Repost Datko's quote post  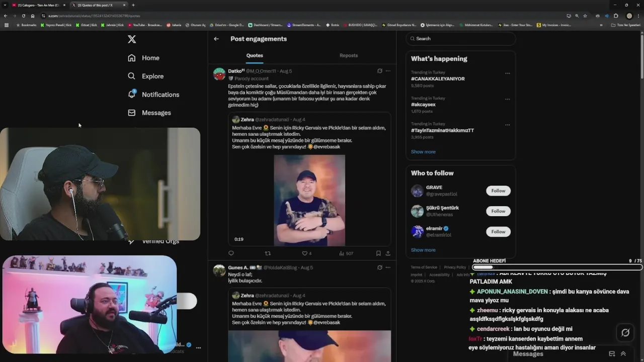[x=268, y=253]
